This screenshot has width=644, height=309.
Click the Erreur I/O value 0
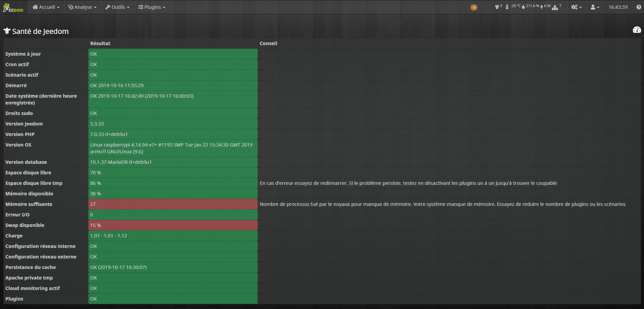click(x=92, y=215)
